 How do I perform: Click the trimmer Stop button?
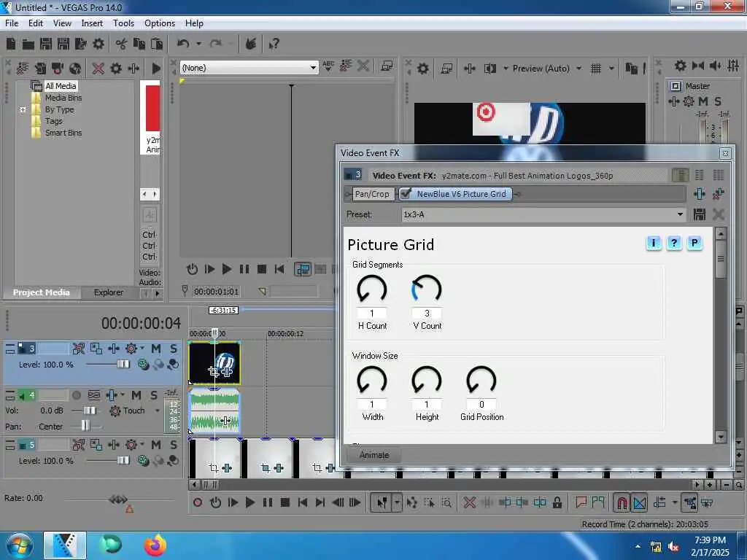[x=262, y=269]
